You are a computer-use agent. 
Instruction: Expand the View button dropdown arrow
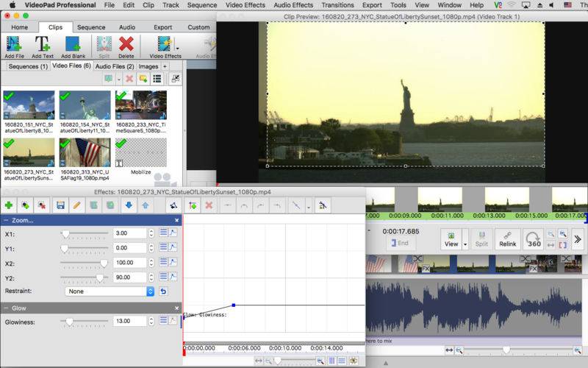(465, 244)
